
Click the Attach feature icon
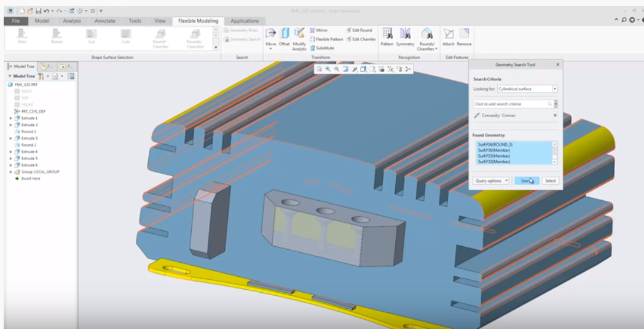coord(449,35)
